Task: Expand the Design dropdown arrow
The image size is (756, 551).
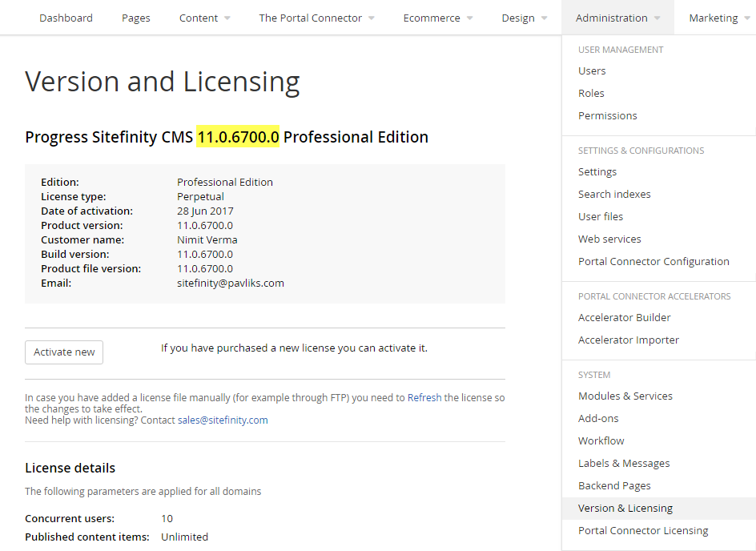Action: tap(544, 18)
